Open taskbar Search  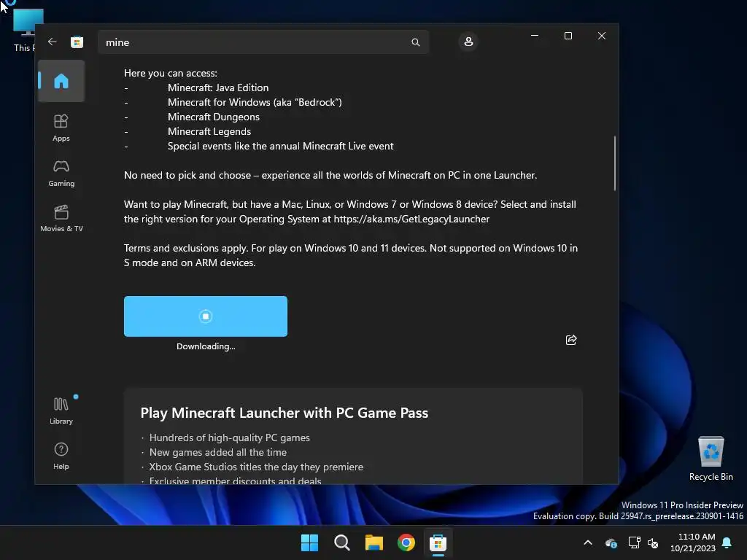pos(342,542)
